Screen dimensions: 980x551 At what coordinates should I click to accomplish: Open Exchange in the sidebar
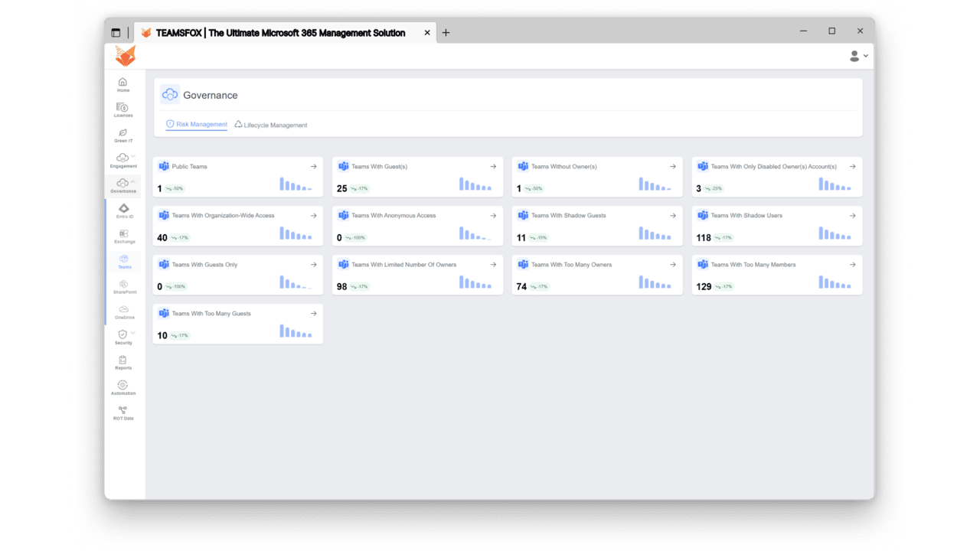pyautogui.click(x=124, y=236)
